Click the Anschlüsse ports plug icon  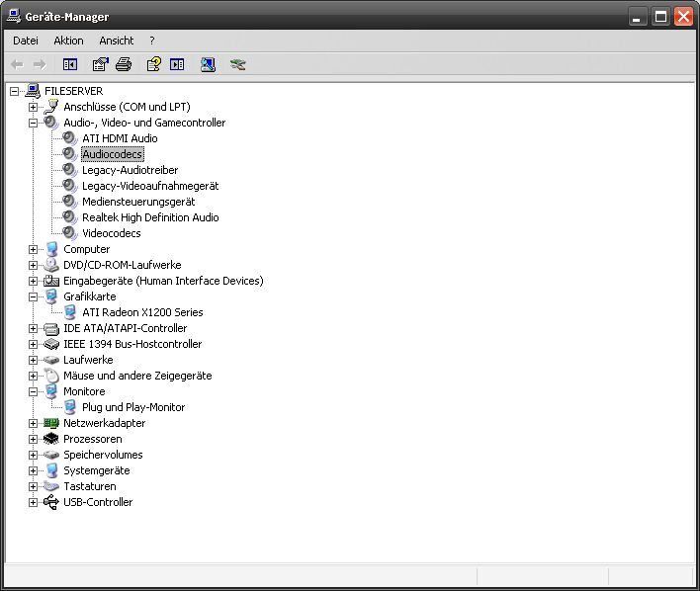tap(51, 107)
